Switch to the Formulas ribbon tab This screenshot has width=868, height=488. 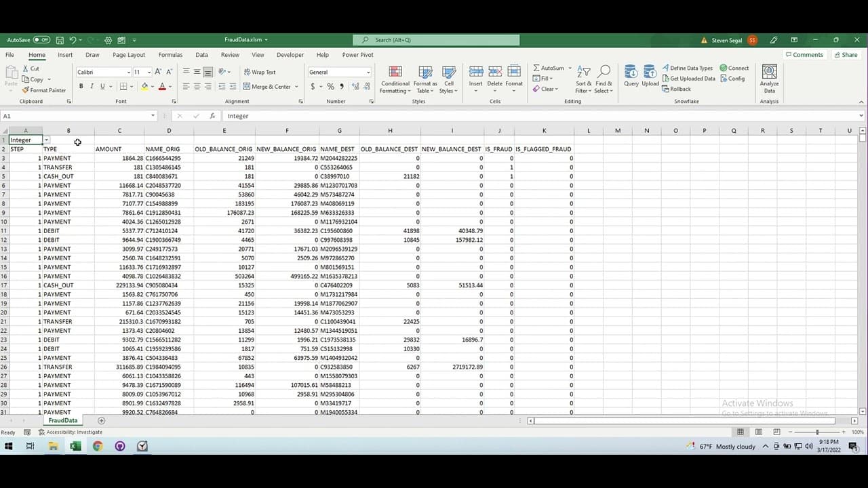(170, 55)
